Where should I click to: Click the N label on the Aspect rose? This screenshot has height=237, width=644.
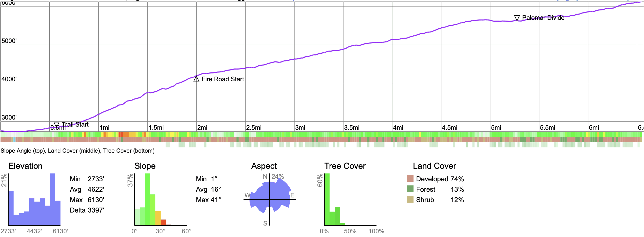(265, 177)
